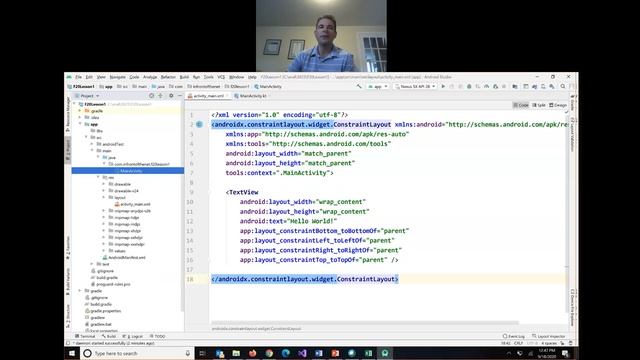Click the app breadcrumb in navigation bar
Image resolution: width=640 pixels, height=360 pixels.
click(x=106, y=87)
